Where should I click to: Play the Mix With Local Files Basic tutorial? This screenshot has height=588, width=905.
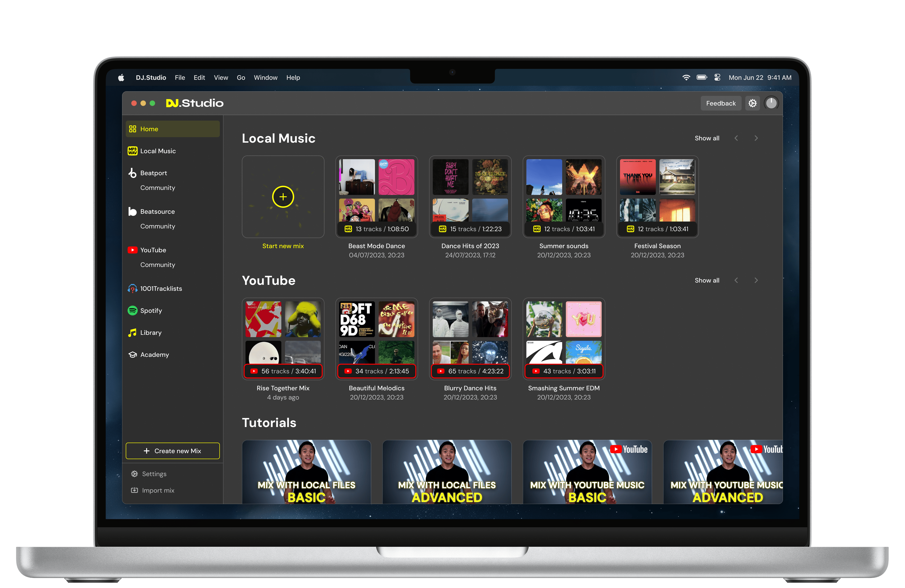pyautogui.click(x=307, y=472)
